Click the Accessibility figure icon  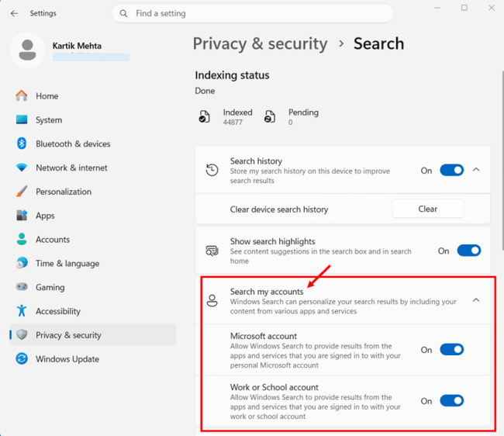22,310
